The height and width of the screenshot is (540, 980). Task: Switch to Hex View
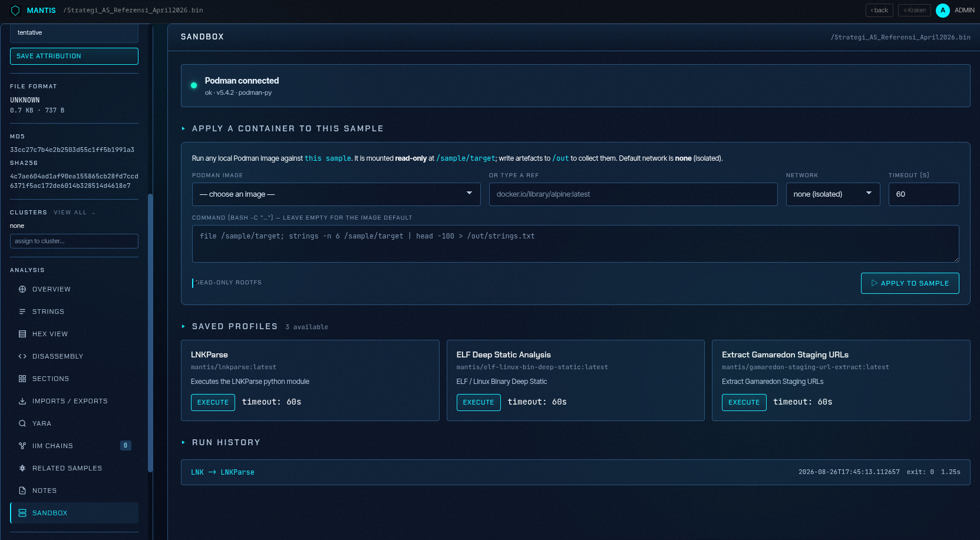click(x=74, y=334)
